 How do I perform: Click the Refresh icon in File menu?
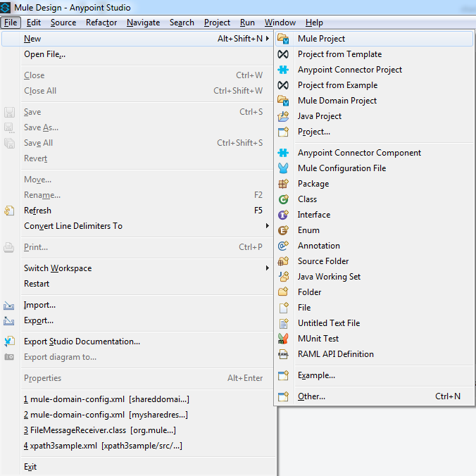coord(9,211)
